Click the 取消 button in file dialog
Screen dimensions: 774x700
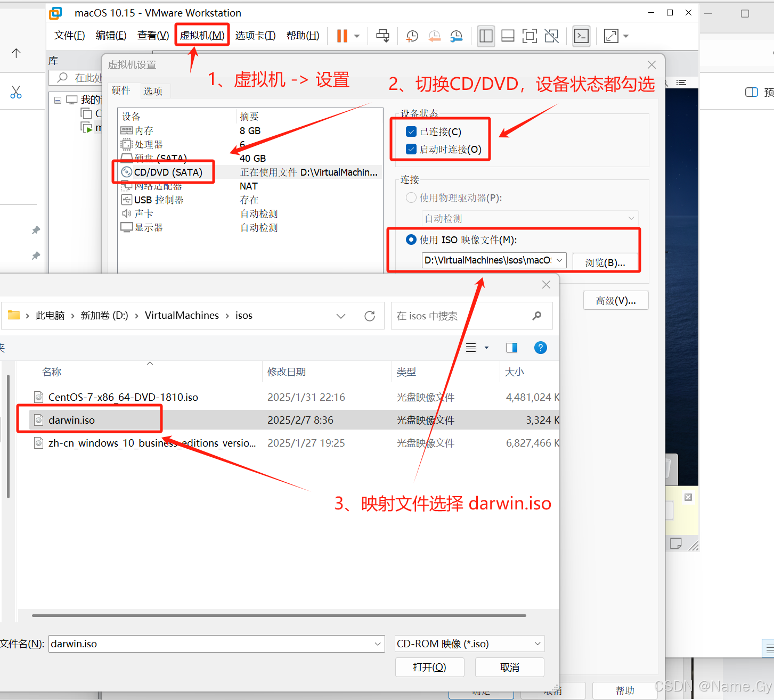(x=510, y=668)
